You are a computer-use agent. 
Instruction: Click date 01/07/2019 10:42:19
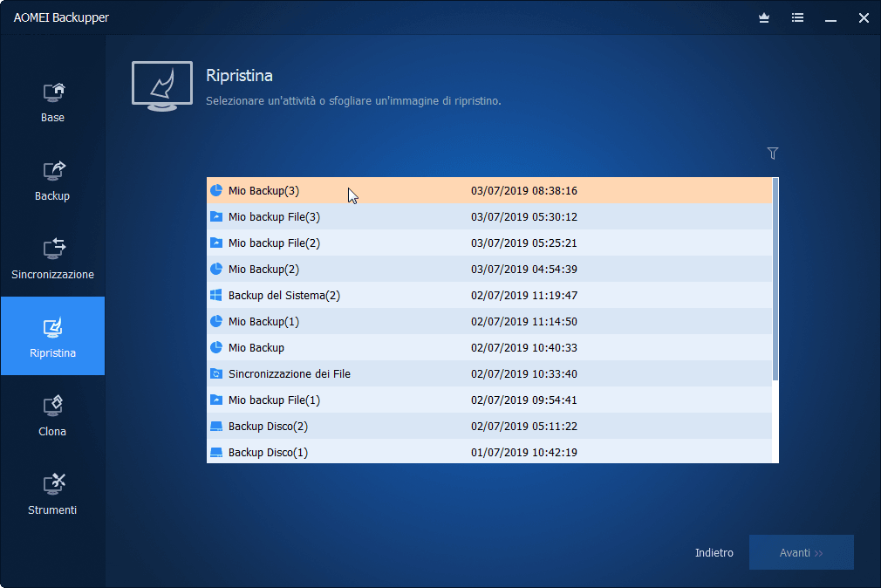pos(524,452)
